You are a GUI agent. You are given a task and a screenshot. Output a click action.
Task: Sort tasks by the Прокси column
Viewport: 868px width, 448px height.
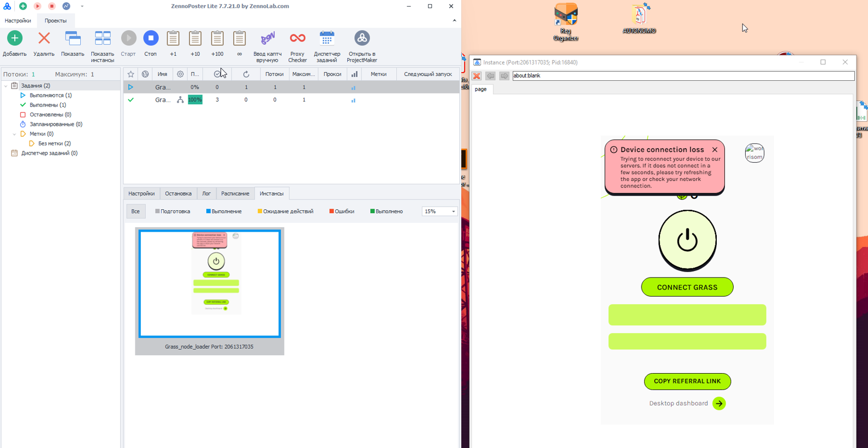(x=332, y=74)
